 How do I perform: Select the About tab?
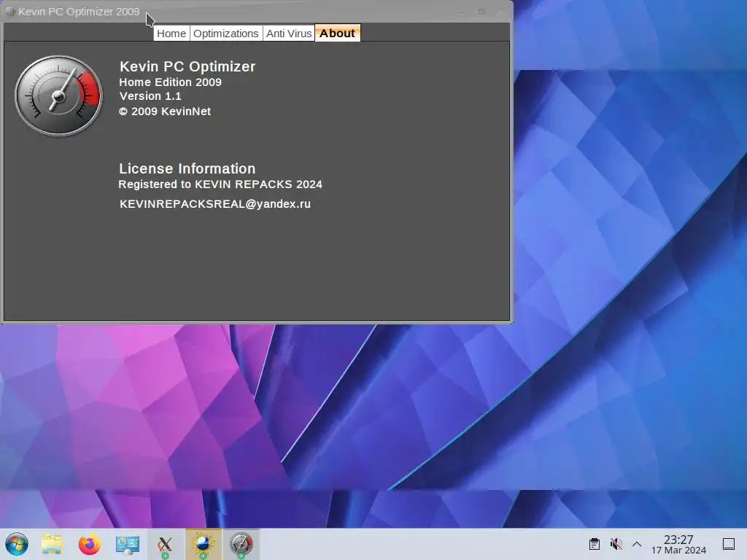[337, 34]
